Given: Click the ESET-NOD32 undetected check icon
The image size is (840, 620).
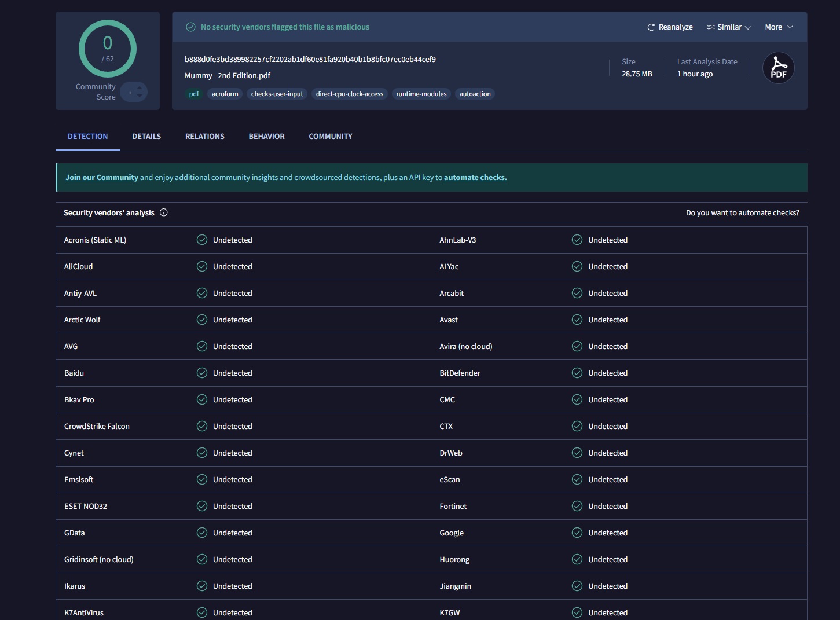Looking at the screenshot, I should (x=202, y=506).
